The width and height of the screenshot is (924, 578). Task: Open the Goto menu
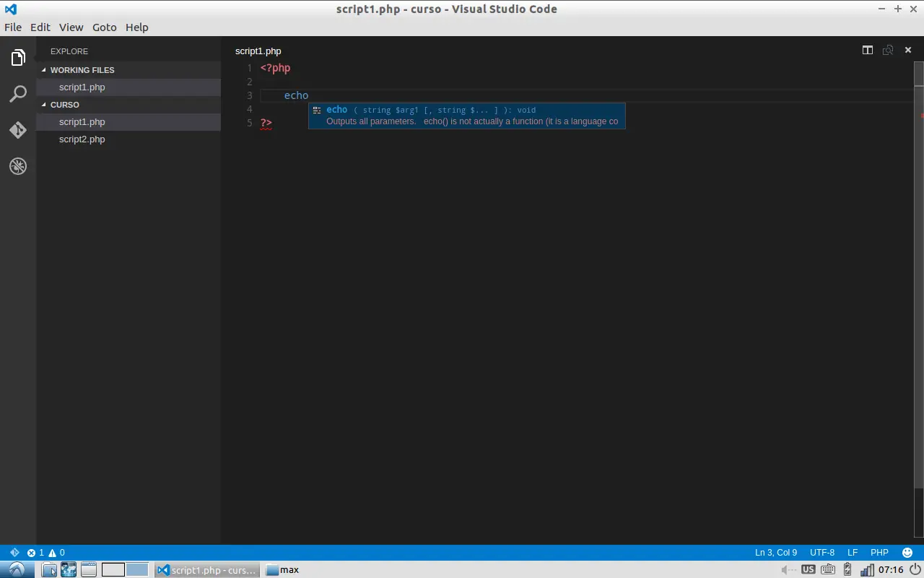105,27
